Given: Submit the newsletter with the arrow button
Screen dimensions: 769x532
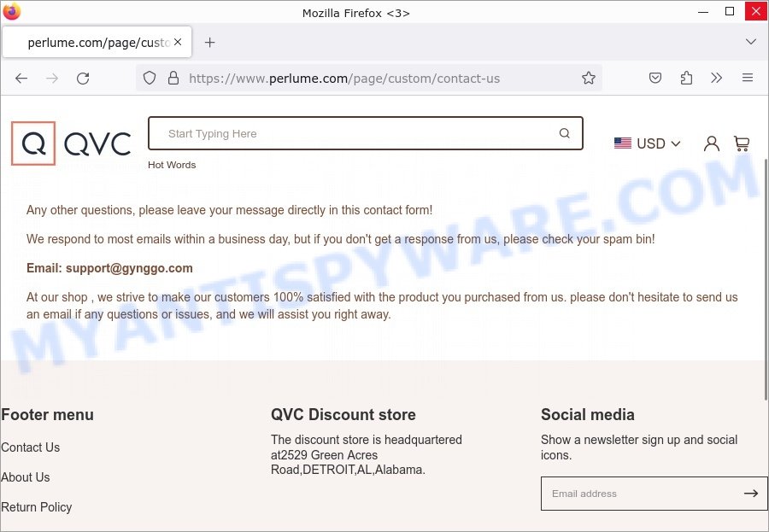Looking at the screenshot, I should [x=751, y=494].
